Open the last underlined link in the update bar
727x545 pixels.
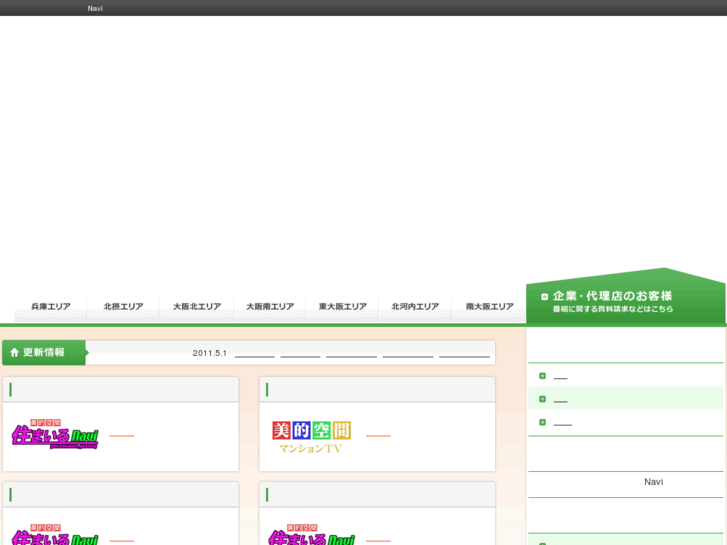(x=464, y=355)
